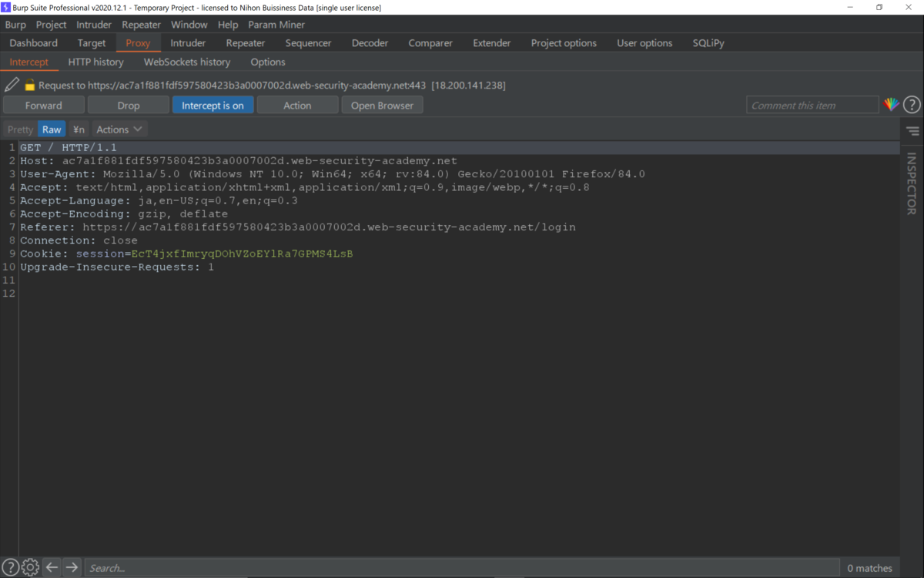Click the Burp Suite logo in title bar
Viewport: 924px width, 578px height.
[x=5, y=7]
